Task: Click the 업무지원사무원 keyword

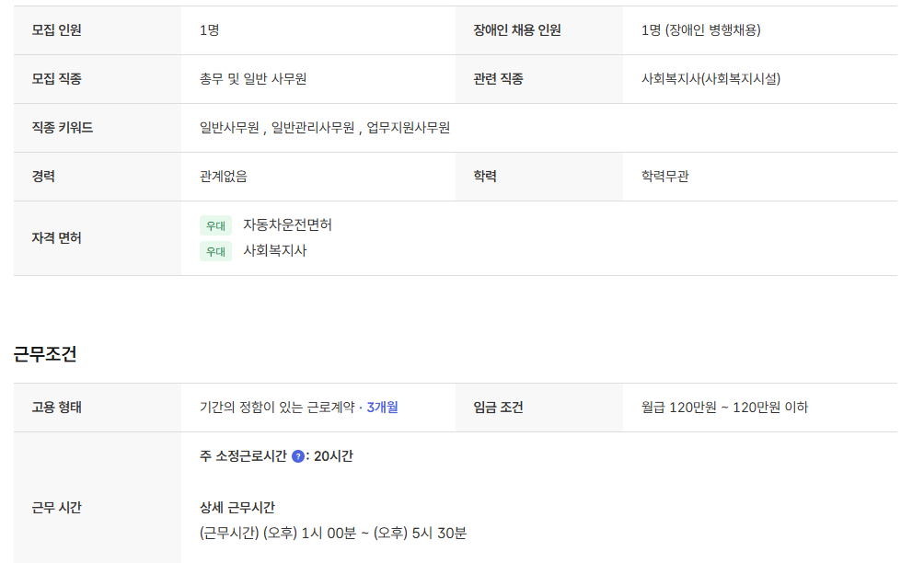Action: pyautogui.click(x=408, y=128)
